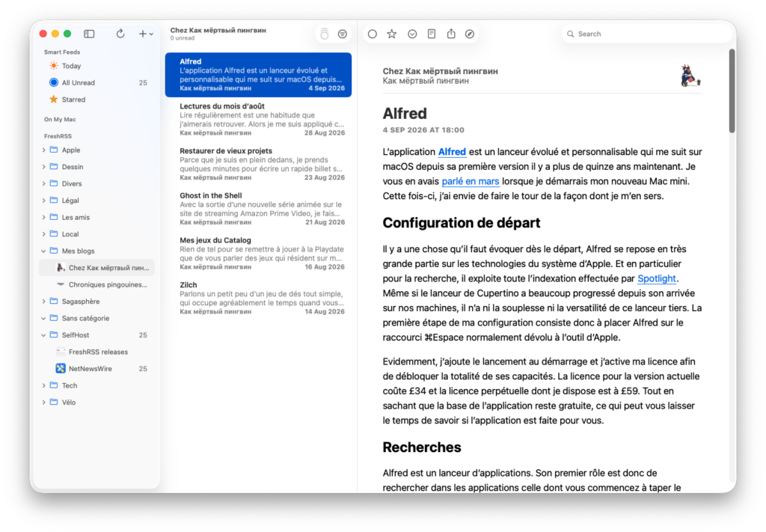The height and width of the screenshot is (532, 766).
Task: Toggle read status with the circle icon
Action: pos(373,34)
